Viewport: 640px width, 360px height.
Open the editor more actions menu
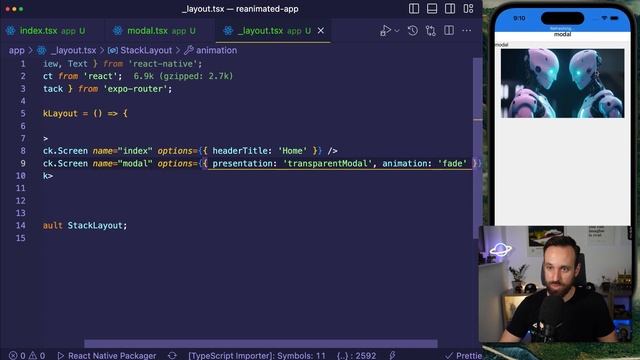click(467, 30)
